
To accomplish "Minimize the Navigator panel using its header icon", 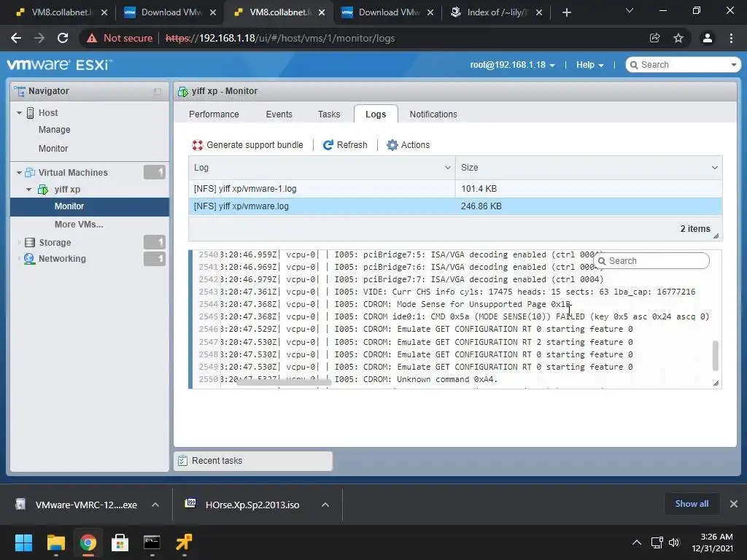I will (158, 91).
